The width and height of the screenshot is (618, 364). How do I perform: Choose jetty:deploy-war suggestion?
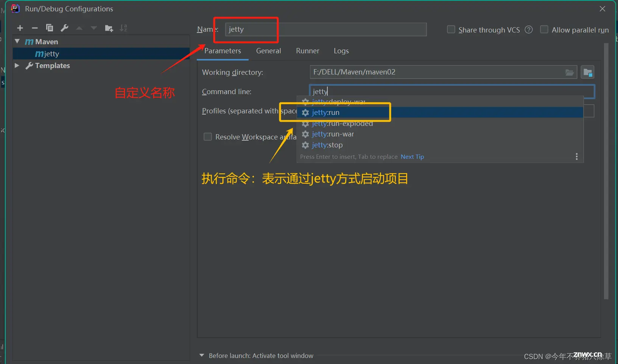(440, 102)
